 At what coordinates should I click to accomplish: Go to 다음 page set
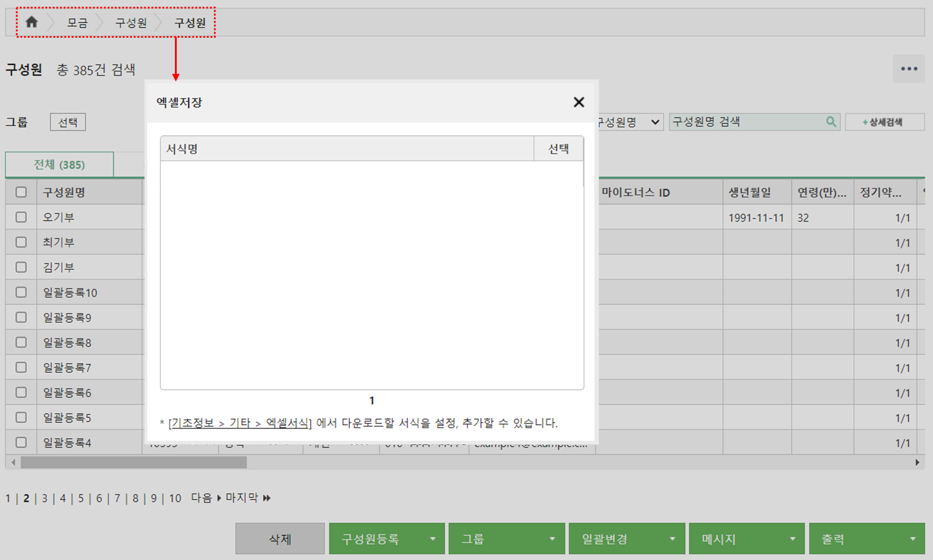pos(205,498)
